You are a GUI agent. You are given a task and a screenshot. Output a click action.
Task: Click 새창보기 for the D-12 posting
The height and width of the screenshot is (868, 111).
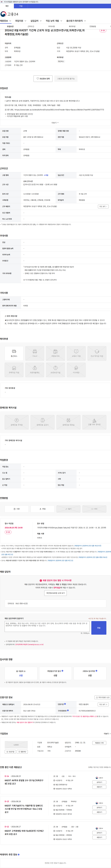(x=99, y=837)
